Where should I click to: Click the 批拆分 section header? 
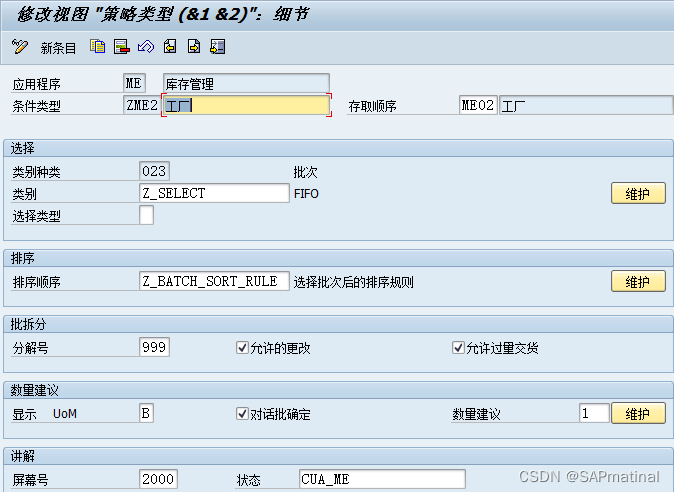(x=28, y=324)
